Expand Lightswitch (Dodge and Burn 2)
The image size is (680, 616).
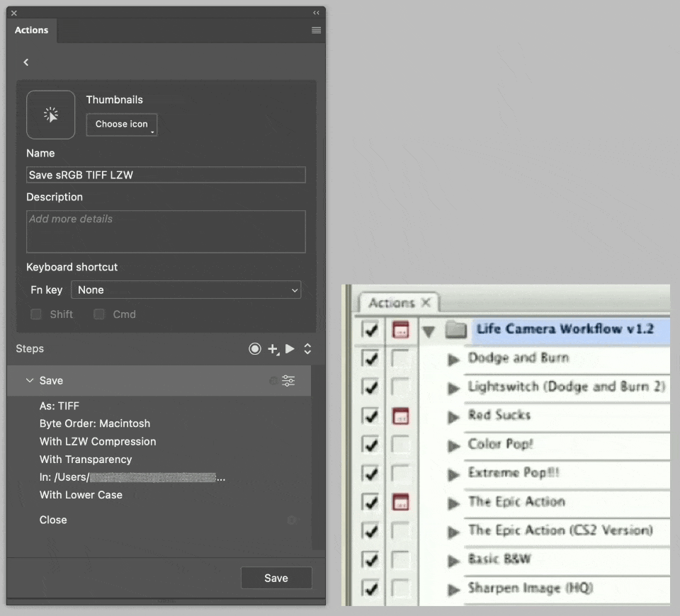click(x=453, y=388)
